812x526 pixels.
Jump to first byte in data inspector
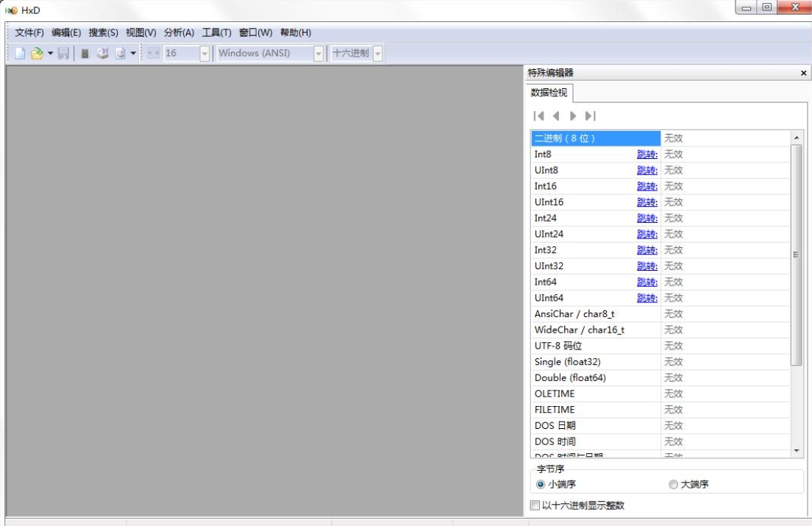[538, 116]
